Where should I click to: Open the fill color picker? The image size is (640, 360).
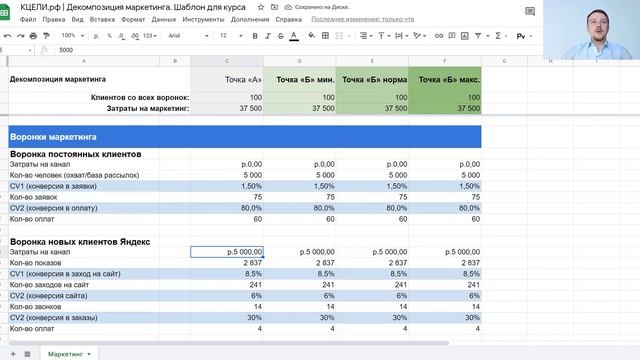(311, 36)
